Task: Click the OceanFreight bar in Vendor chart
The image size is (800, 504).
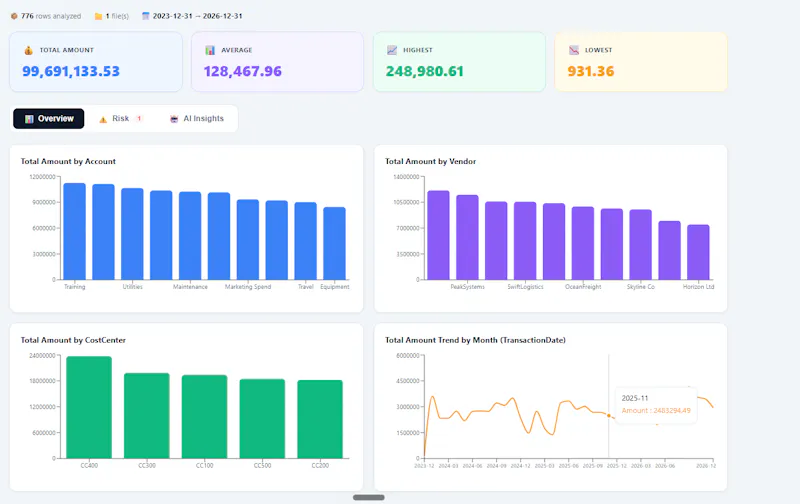Action: click(x=583, y=243)
